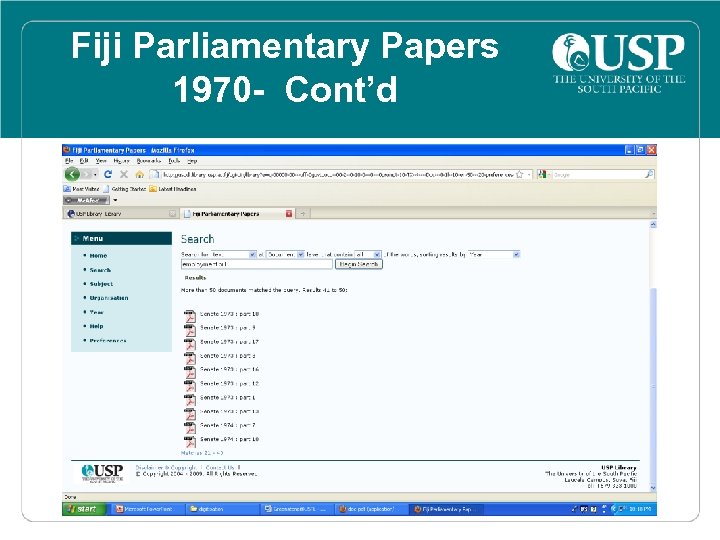Open the Windows Start button
Viewport: 720px width, 540px height.
[x=83, y=509]
